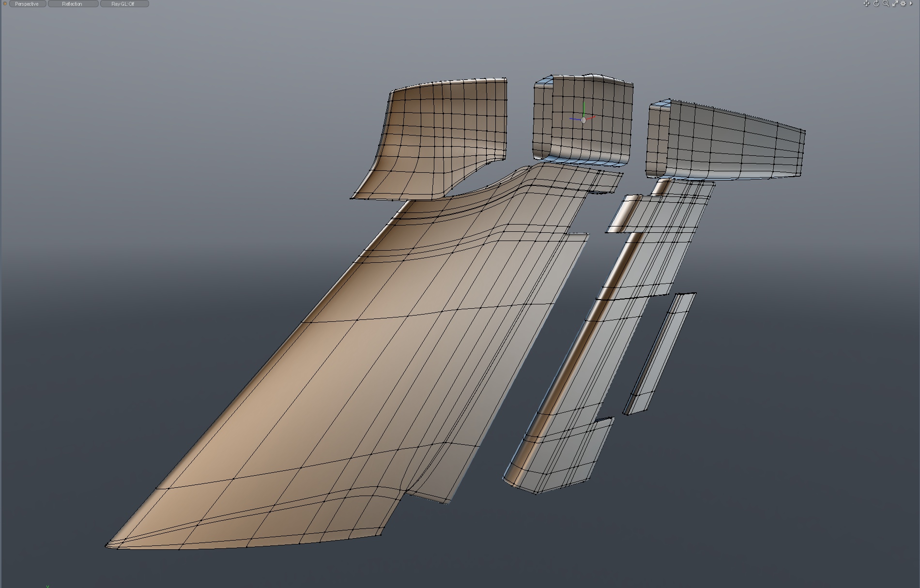Viewport: 920px width, 588px height.
Task: Activate the pan view icon
Action: (x=866, y=4)
